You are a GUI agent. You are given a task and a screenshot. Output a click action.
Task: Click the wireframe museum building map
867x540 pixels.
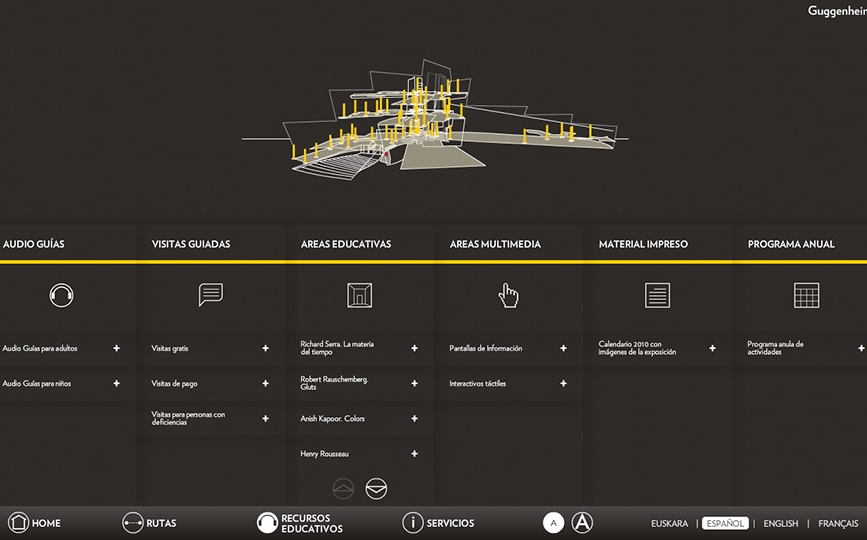(x=435, y=120)
